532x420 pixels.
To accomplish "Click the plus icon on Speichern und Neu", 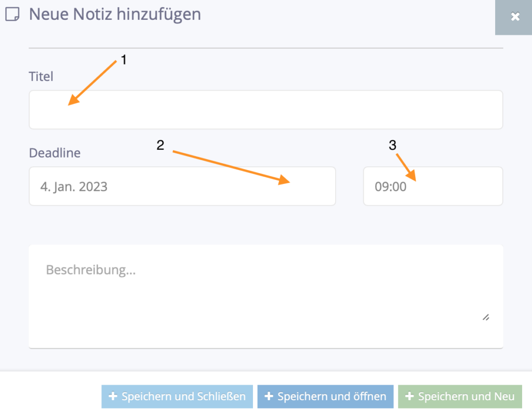I will pyautogui.click(x=409, y=396).
